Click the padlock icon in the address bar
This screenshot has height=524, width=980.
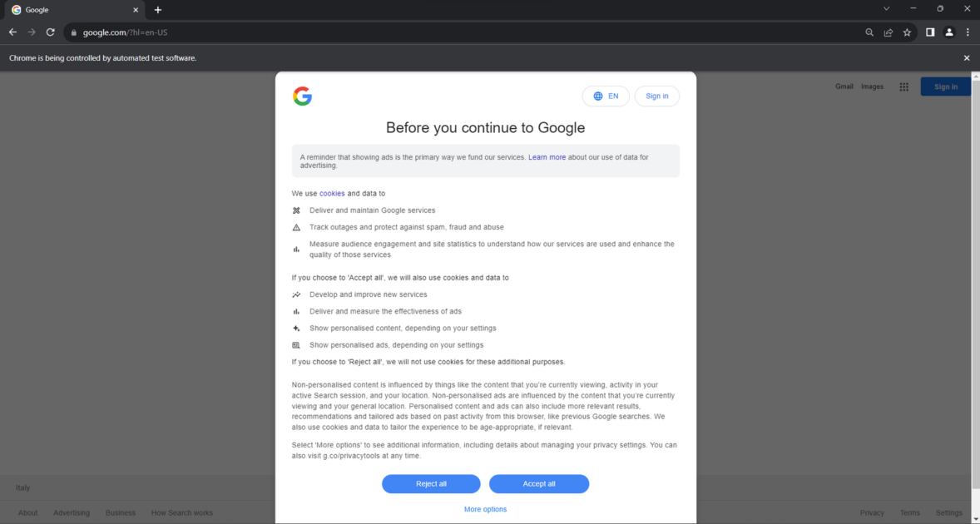point(72,32)
